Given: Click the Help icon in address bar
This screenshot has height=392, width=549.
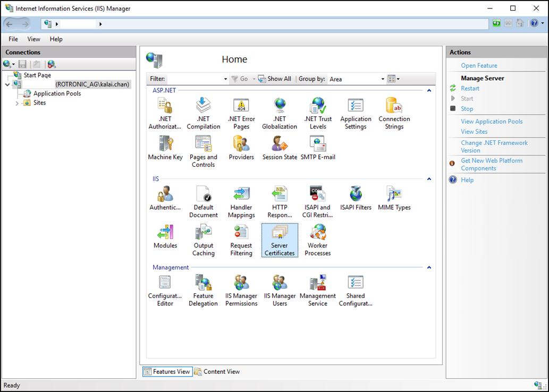Looking at the screenshot, I should [534, 24].
